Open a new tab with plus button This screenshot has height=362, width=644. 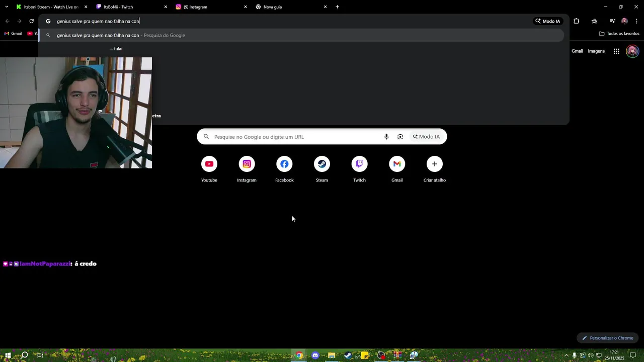[x=337, y=7]
